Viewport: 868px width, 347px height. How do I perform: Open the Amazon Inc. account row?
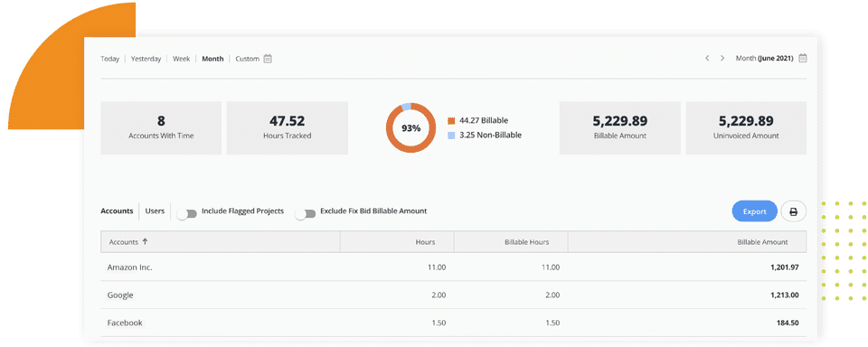tap(453, 267)
